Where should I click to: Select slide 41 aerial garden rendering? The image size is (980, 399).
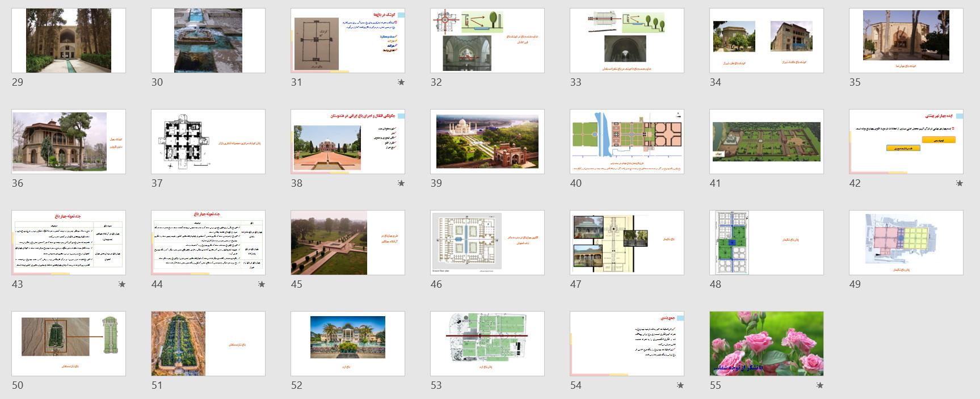[x=766, y=141]
